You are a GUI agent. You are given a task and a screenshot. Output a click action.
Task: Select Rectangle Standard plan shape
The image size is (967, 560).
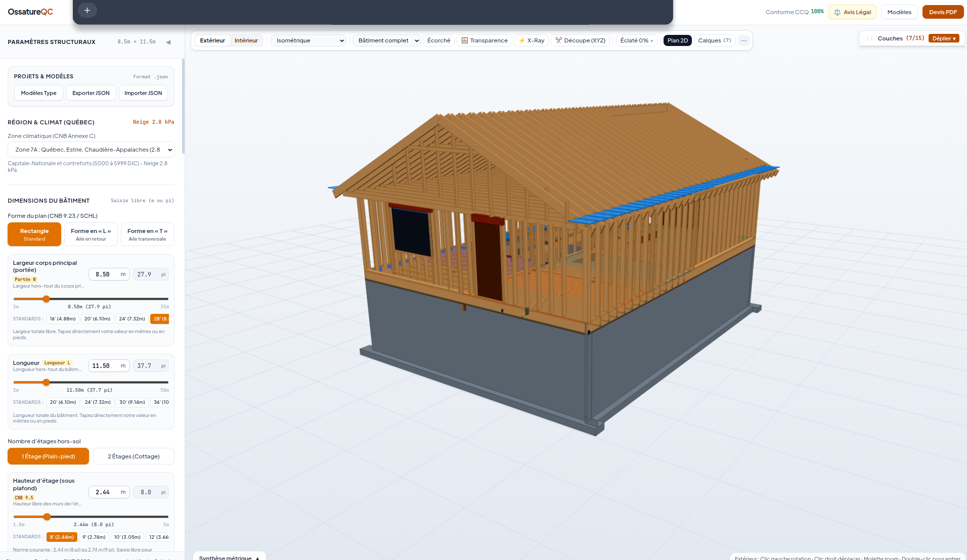point(34,235)
